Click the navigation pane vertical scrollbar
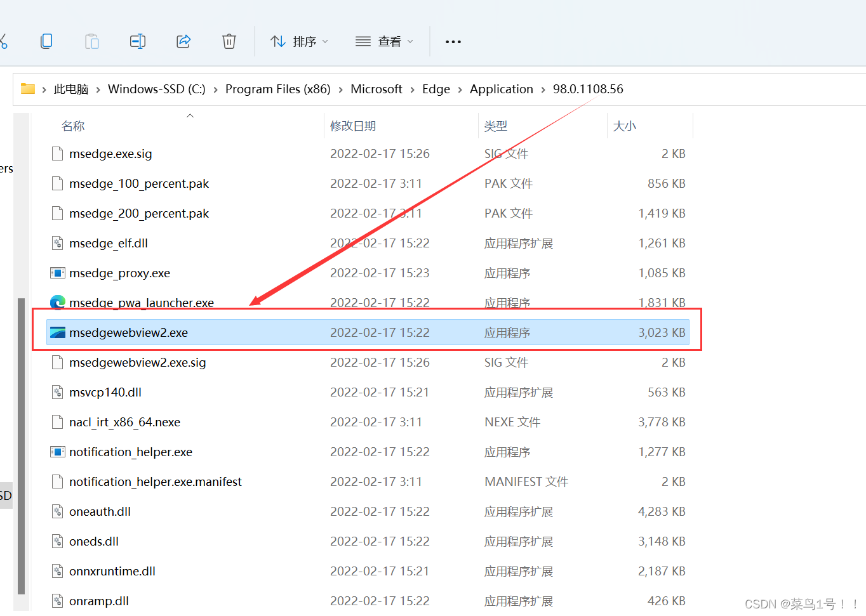This screenshot has height=616, width=866. (22, 445)
